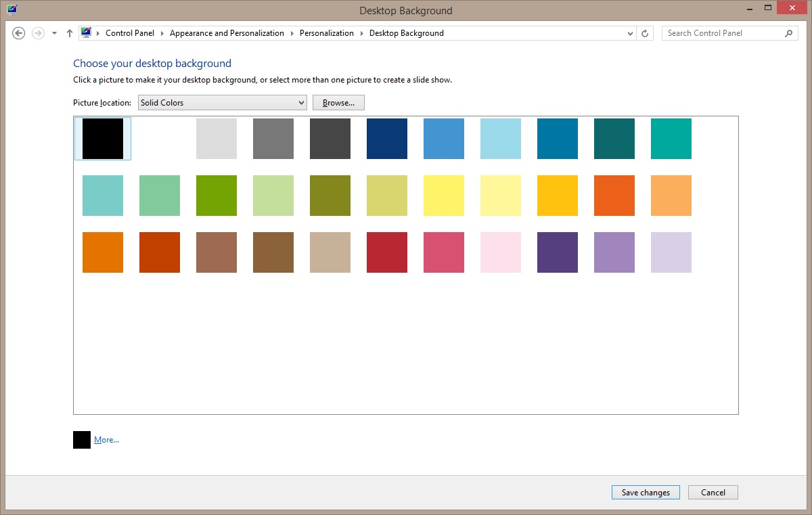
Task: Click the Up directory arrow
Action: point(69,33)
